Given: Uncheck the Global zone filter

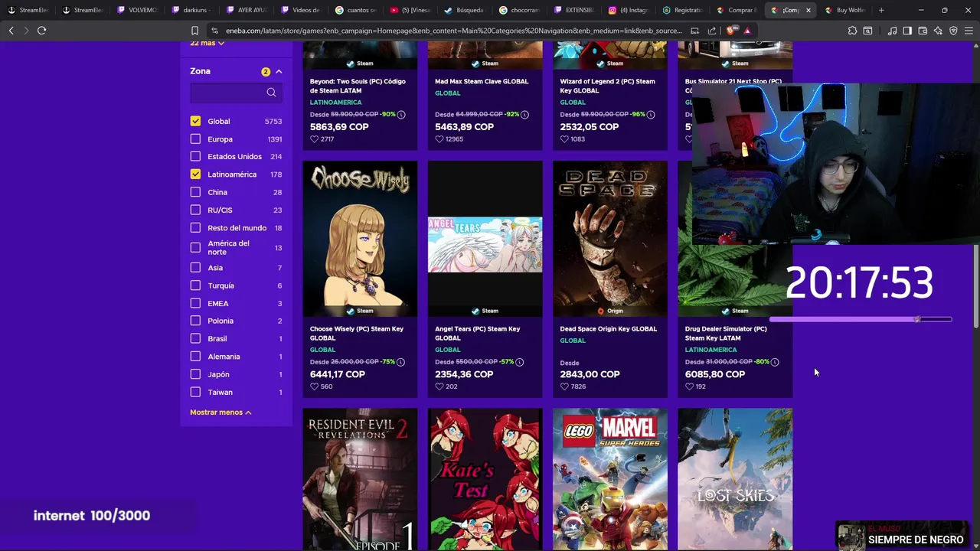Looking at the screenshot, I should [195, 121].
